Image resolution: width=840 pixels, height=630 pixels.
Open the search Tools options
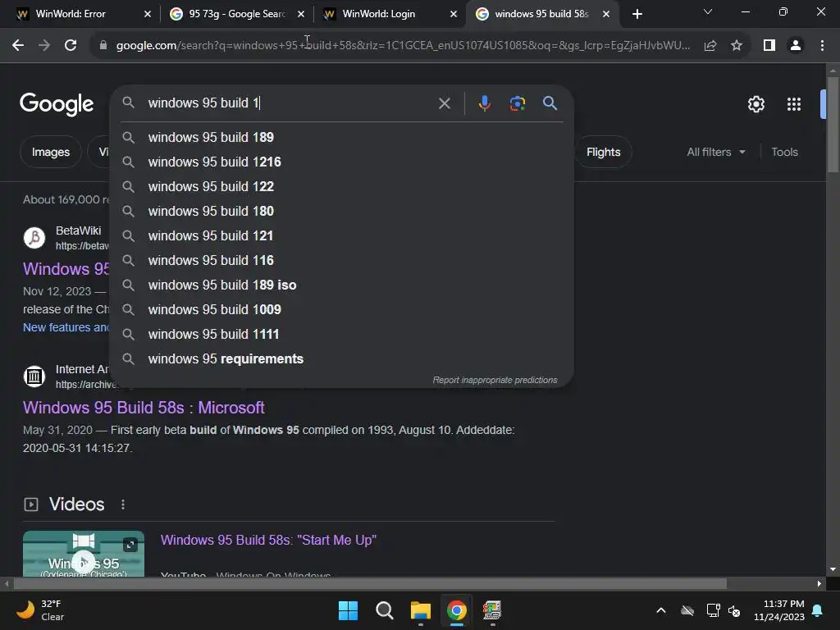pyautogui.click(x=784, y=152)
